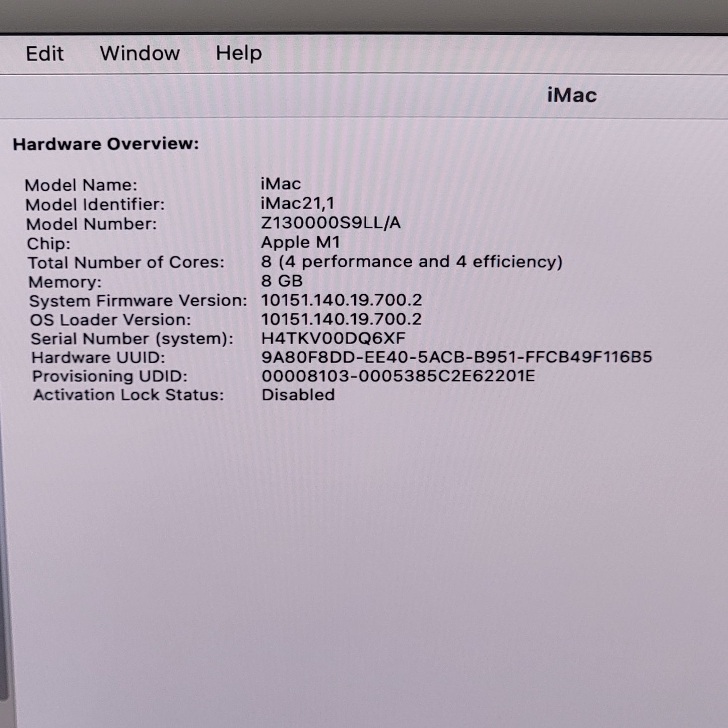
Task: Click the Chip label
Action: 49,242
